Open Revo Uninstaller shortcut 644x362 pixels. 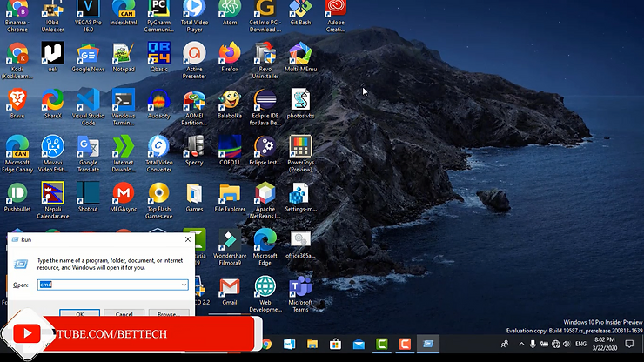tap(265, 60)
